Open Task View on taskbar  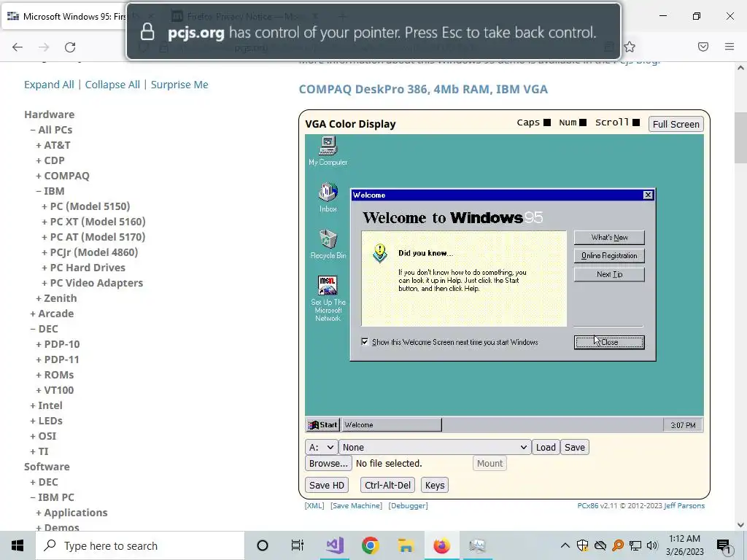coord(298,545)
